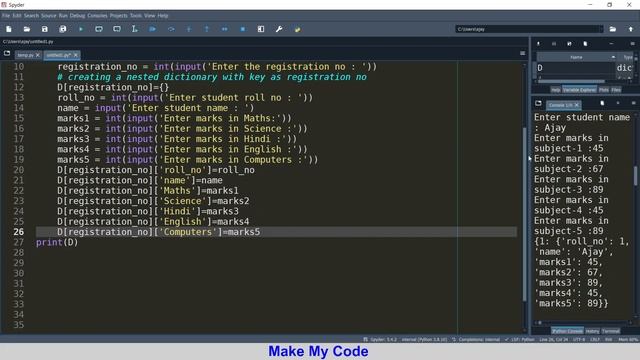Browse for a working directory folder icon
Viewport: 640px width, 360px height.
click(613, 29)
